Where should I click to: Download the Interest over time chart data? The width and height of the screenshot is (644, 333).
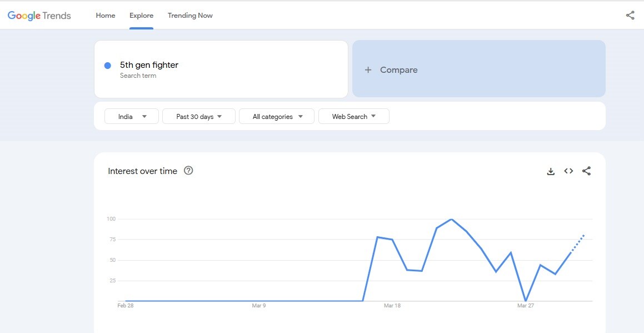pos(551,171)
